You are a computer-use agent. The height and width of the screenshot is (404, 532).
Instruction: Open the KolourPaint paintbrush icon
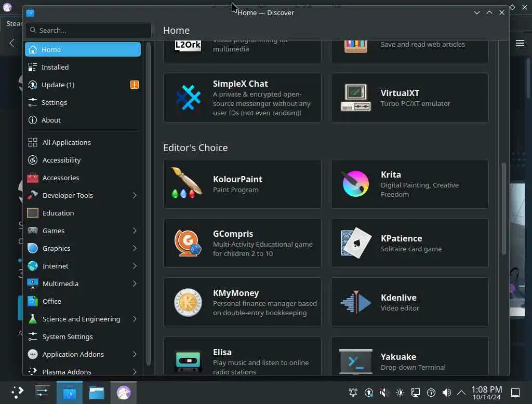tap(187, 183)
